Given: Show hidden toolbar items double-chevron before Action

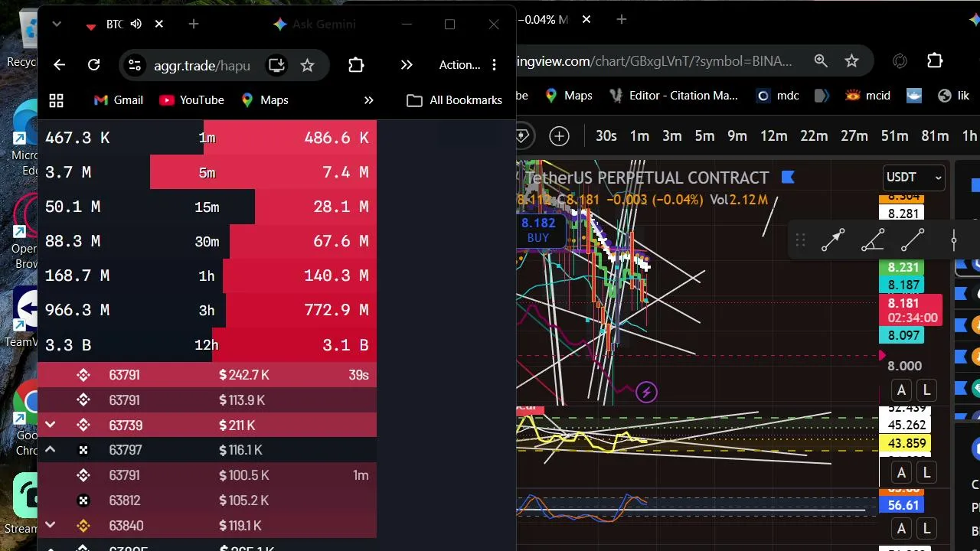Looking at the screenshot, I should point(407,65).
